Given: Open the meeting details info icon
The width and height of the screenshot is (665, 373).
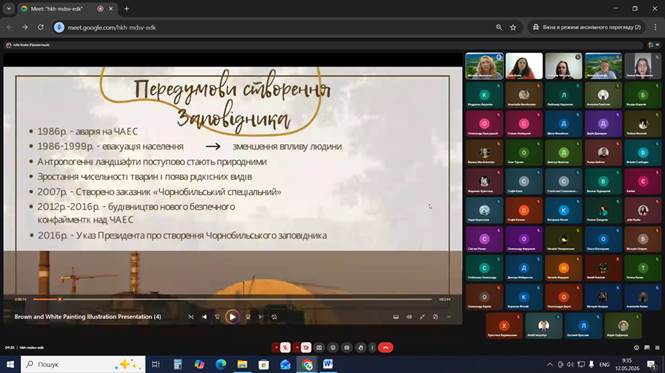Looking at the screenshot, I should coord(636,348).
